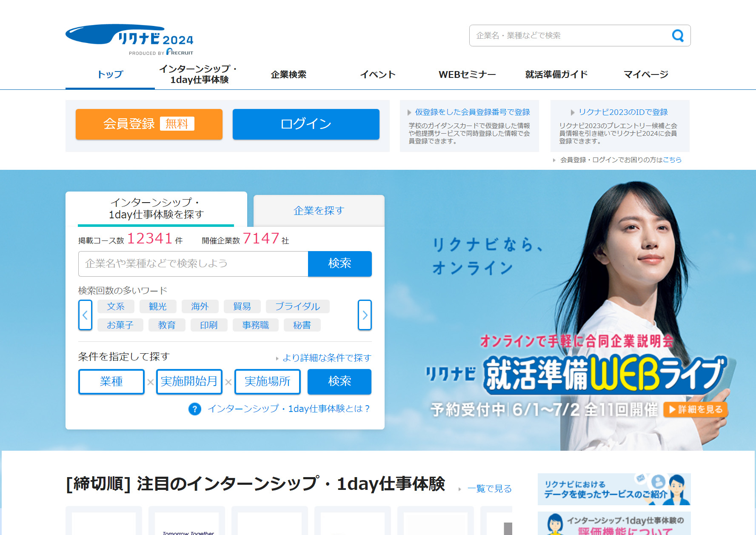The width and height of the screenshot is (756, 535).
Task: Open the 一覧で見る link
Action: [489, 489]
